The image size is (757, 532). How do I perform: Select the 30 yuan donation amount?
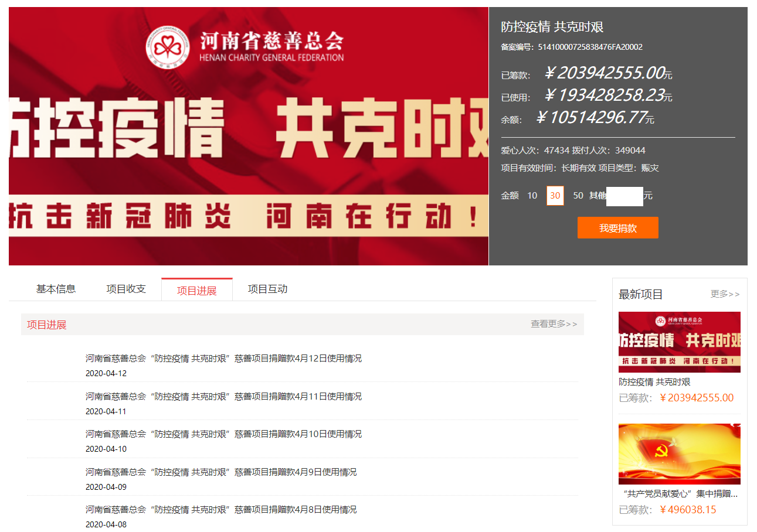[555, 196]
